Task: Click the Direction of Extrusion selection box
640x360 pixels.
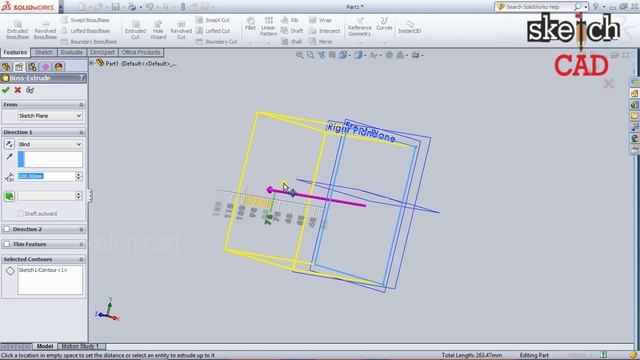Action: point(50,159)
